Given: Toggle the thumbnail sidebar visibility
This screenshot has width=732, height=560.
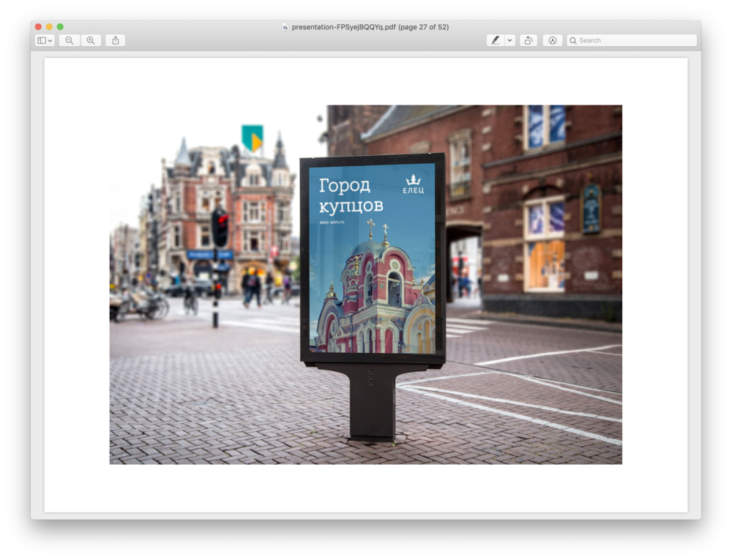Looking at the screenshot, I should click(42, 40).
